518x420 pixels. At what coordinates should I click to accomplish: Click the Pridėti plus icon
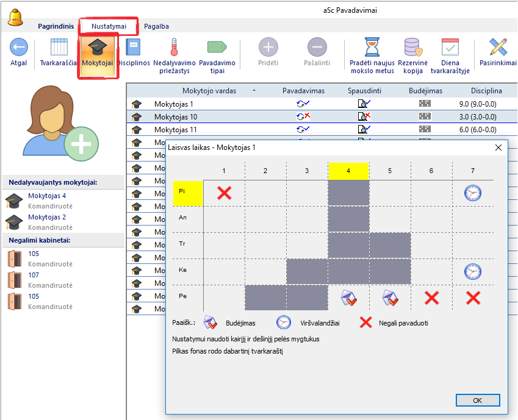point(268,47)
